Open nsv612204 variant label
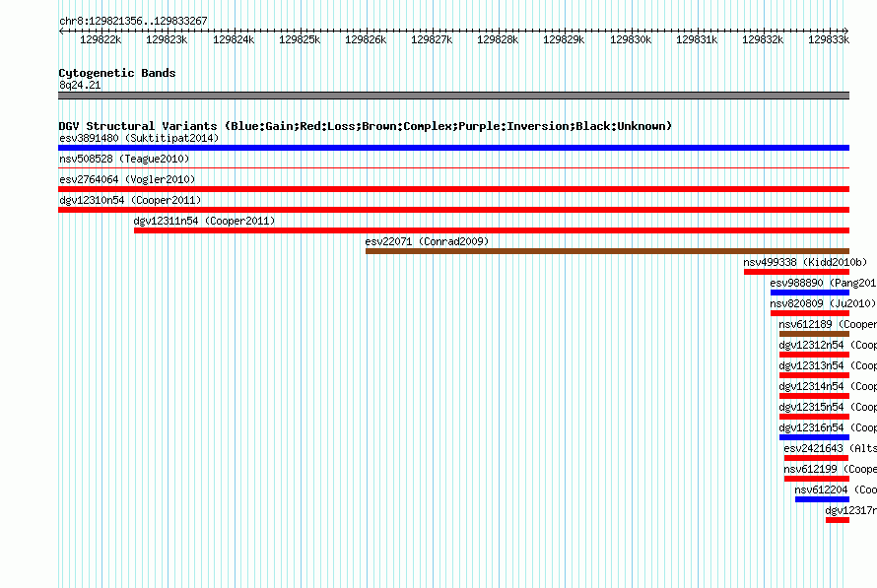877x588 pixels. [x=836, y=490]
